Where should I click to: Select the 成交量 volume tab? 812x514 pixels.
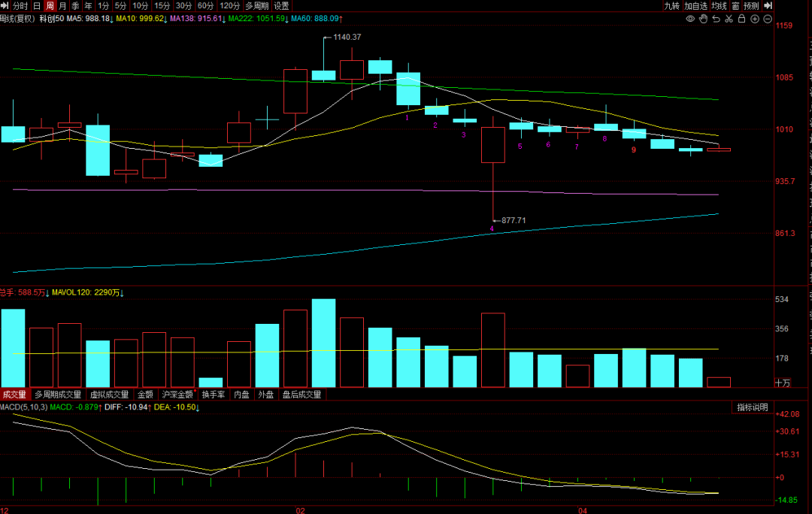coord(14,395)
